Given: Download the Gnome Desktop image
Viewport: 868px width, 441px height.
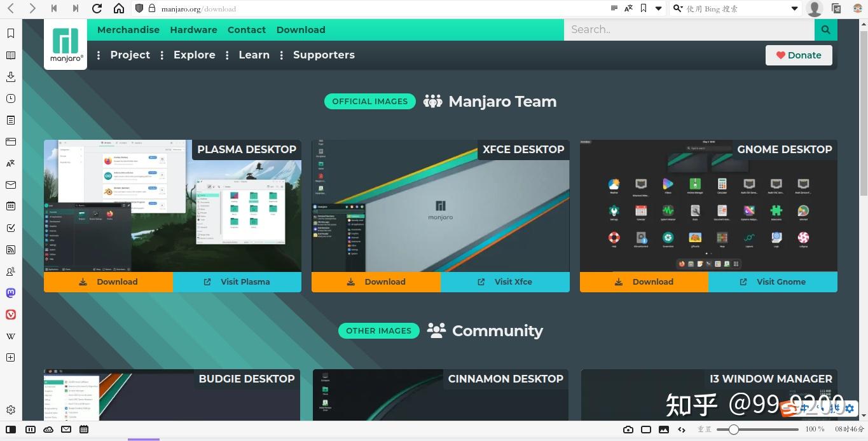Looking at the screenshot, I should point(644,282).
